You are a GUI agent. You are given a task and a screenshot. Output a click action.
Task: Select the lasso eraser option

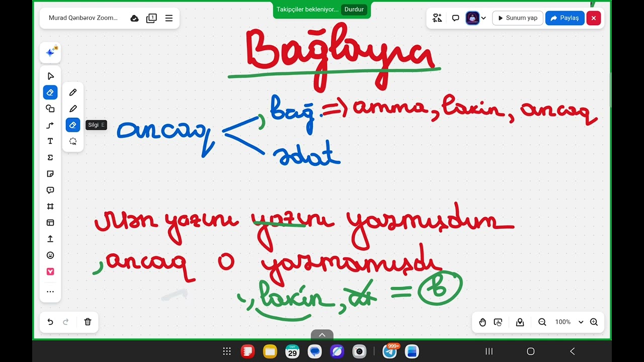click(x=73, y=141)
